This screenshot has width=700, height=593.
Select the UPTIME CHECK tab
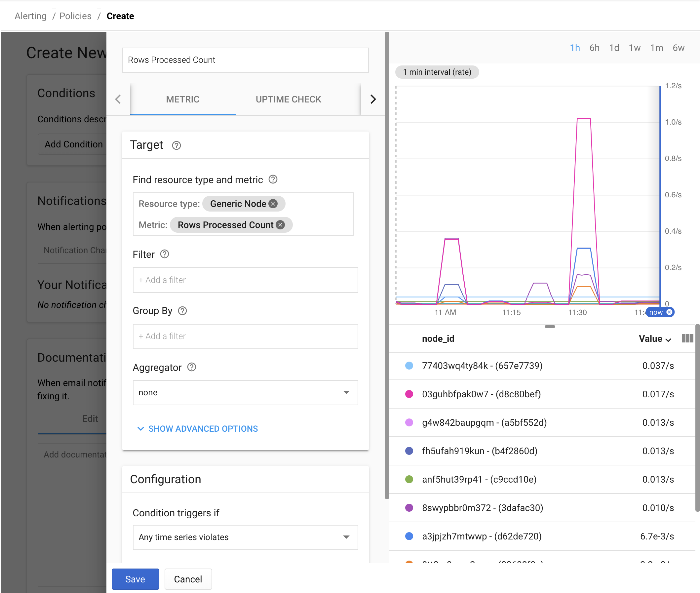pyautogui.click(x=288, y=99)
